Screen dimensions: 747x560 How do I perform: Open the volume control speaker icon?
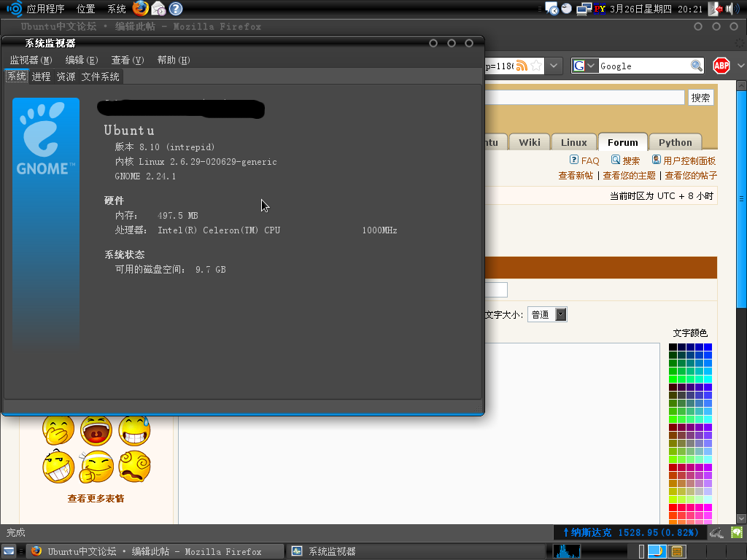[x=732, y=9]
